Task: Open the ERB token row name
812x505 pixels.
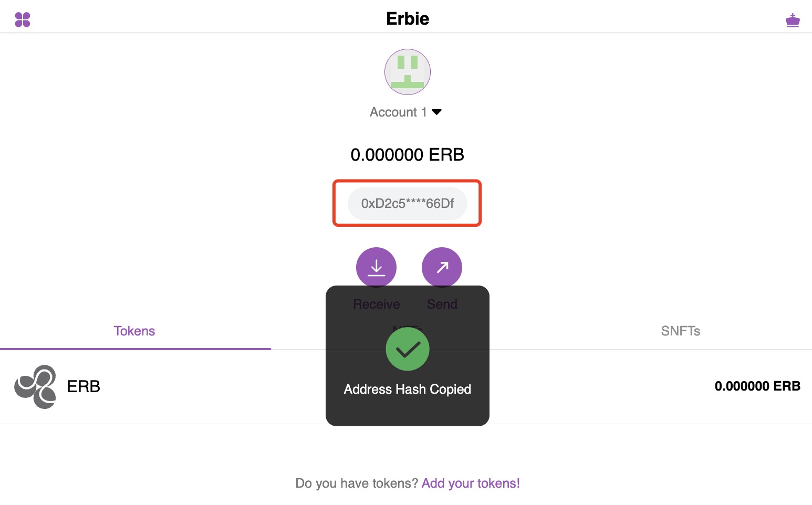Action: (x=84, y=386)
